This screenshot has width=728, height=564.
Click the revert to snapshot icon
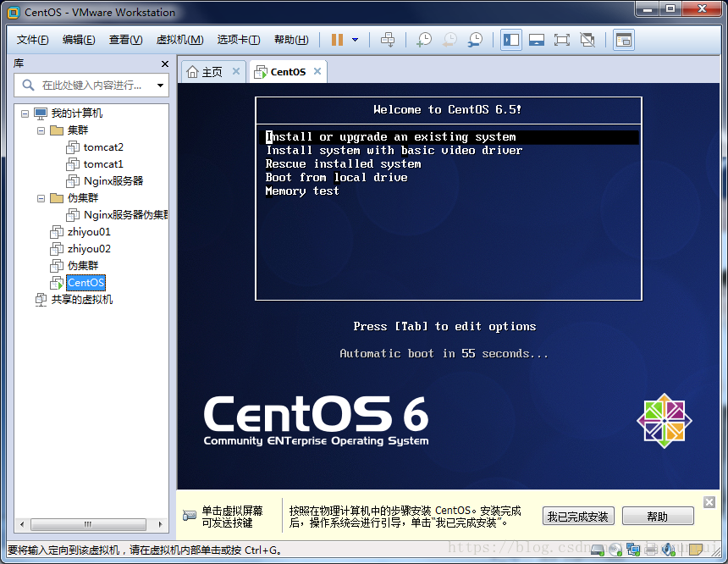tap(449, 40)
